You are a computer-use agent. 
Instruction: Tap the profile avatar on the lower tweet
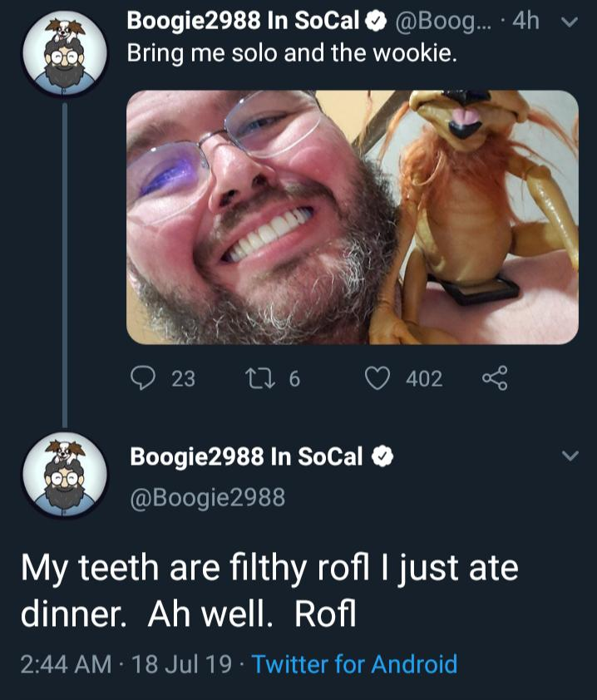click(x=65, y=477)
